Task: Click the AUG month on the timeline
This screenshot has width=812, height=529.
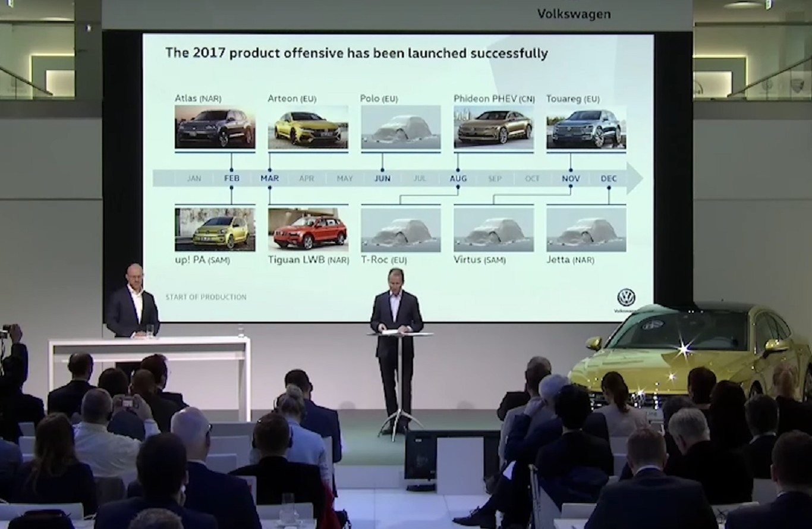Action: [x=458, y=178]
